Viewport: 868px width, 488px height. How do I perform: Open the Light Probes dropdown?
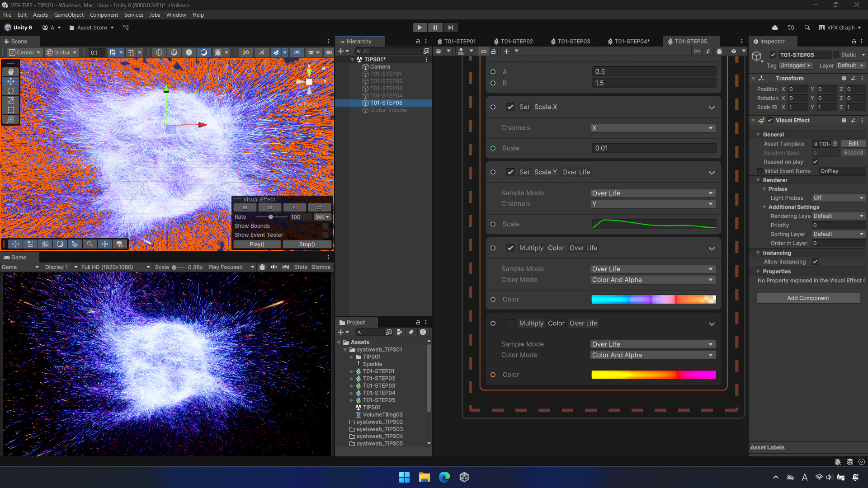click(x=838, y=198)
